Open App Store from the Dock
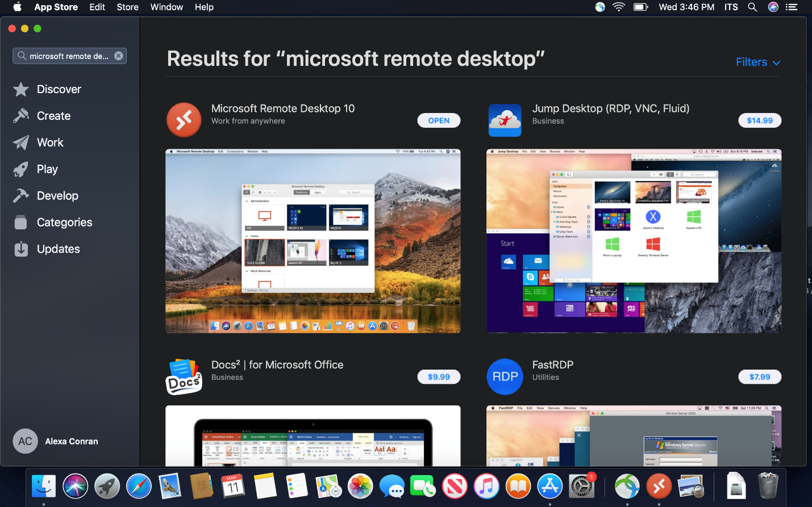The image size is (812, 507). pyautogui.click(x=550, y=487)
